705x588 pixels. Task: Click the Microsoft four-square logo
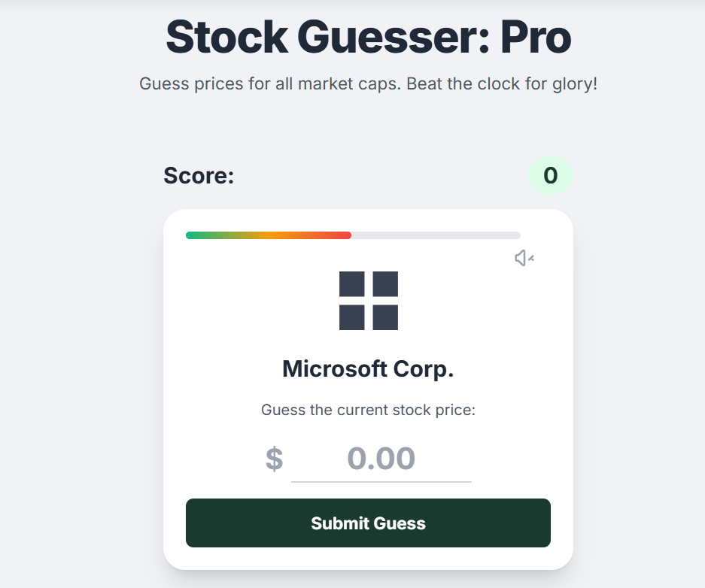[x=369, y=301]
